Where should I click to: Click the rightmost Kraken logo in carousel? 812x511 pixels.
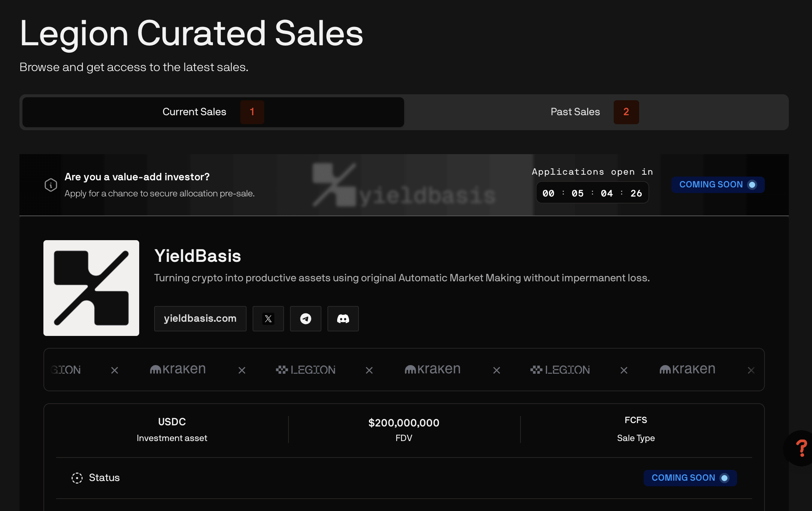click(x=687, y=370)
